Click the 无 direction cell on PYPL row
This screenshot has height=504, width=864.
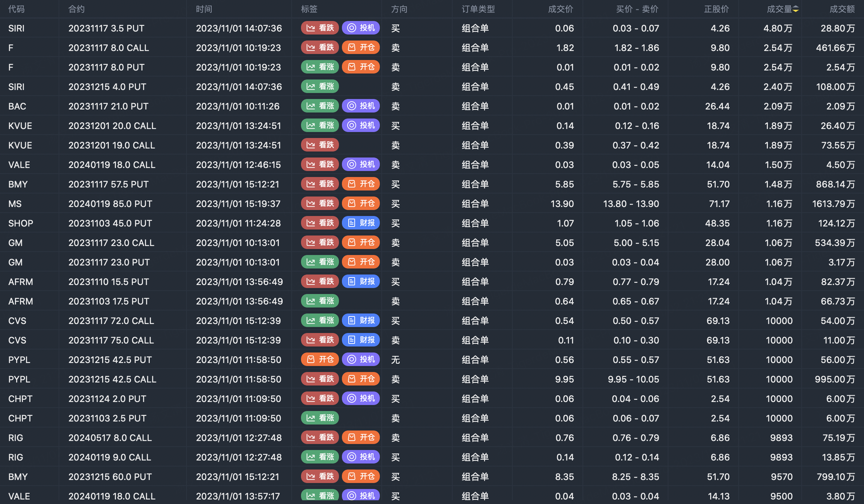point(396,360)
